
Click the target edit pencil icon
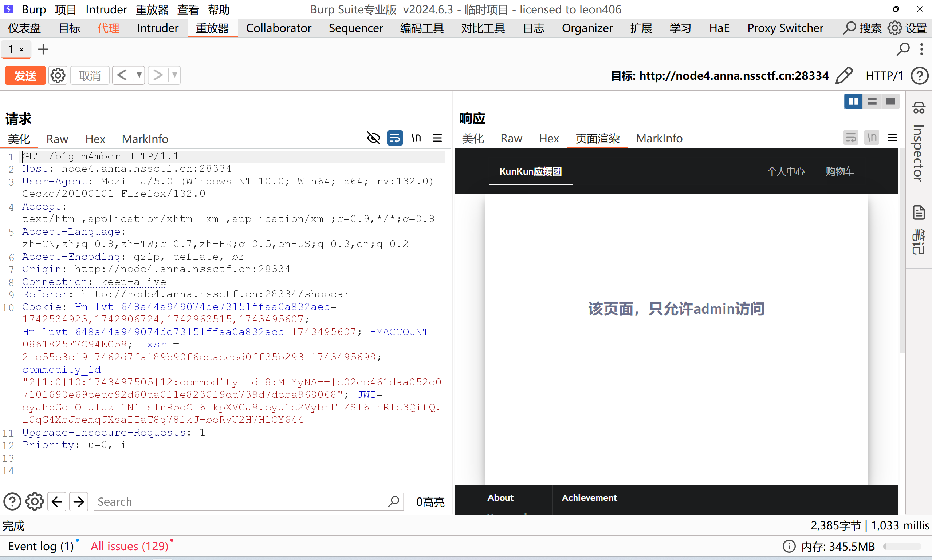(x=844, y=75)
